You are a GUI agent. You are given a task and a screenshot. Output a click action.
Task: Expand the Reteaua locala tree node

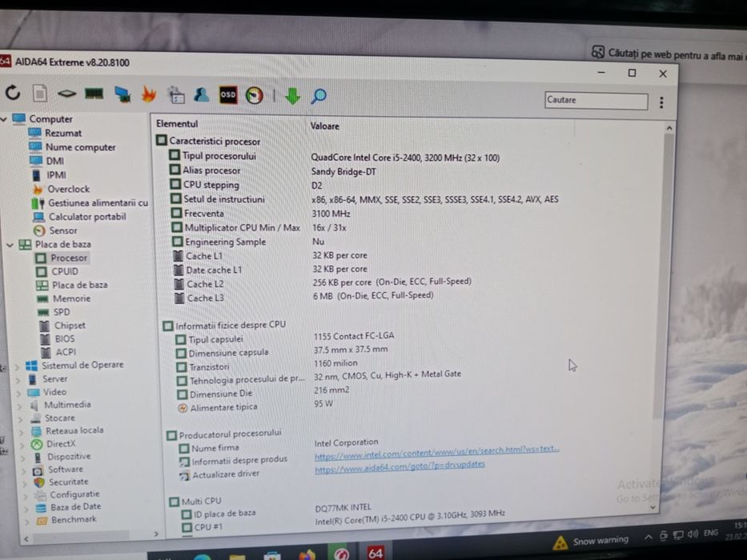(x=22, y=432)
